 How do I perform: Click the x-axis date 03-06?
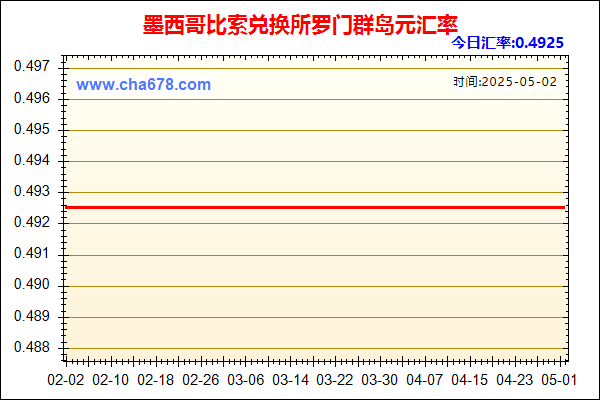(245, 380)
